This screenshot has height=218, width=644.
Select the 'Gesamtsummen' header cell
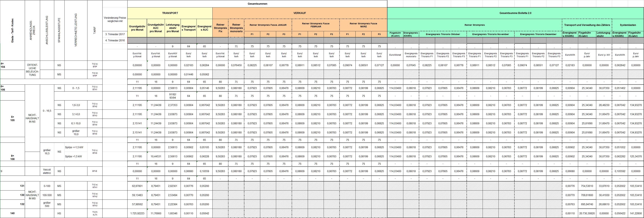(257, 4)
